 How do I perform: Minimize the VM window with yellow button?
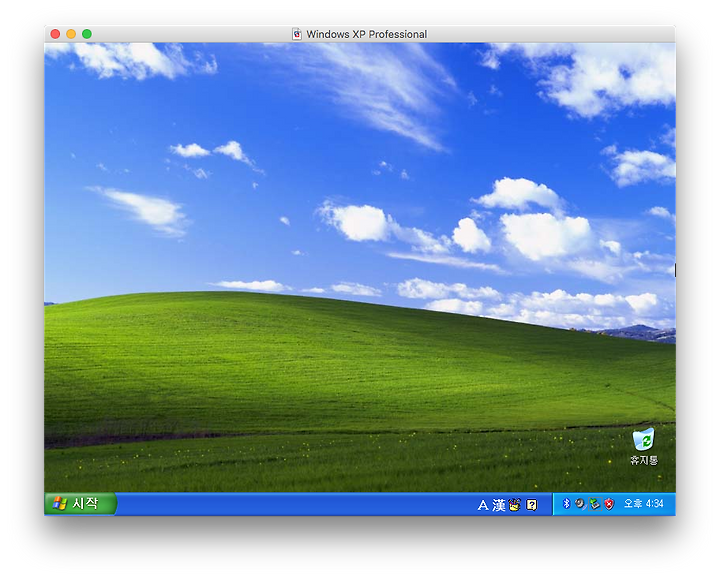point(71,34)
